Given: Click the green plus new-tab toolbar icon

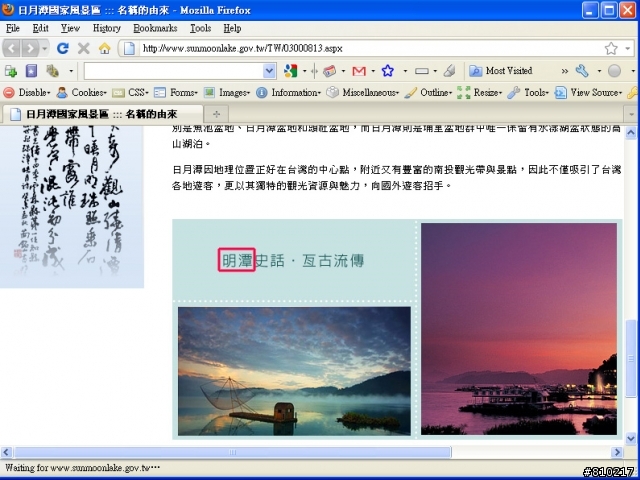Looking at the screenshot, I should [11, 71].
